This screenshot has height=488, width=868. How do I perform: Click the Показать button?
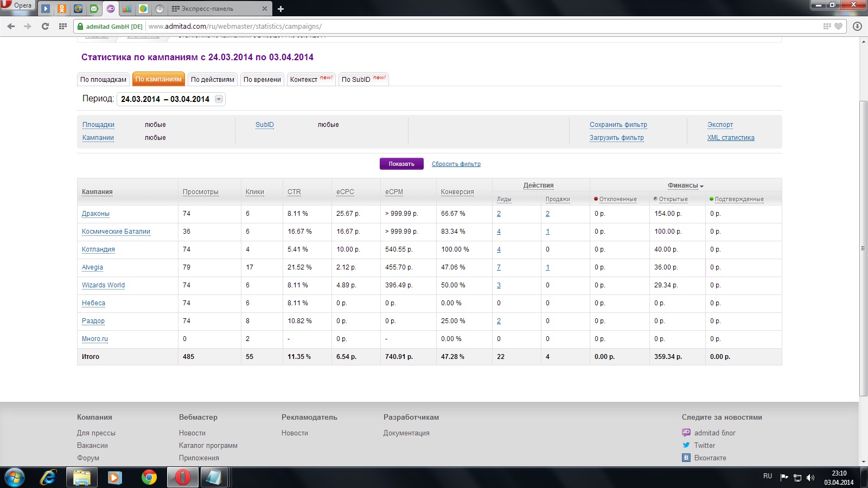tap(401, 164)
